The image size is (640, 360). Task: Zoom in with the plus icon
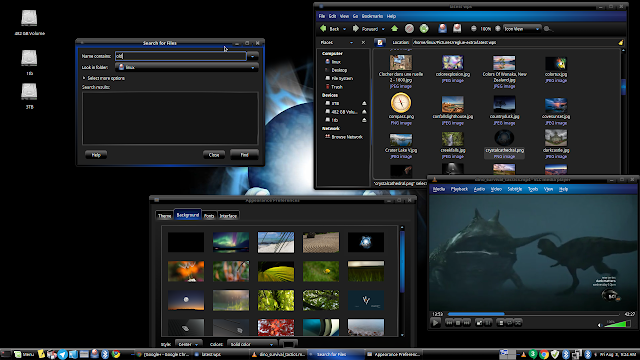pos(498,29)
